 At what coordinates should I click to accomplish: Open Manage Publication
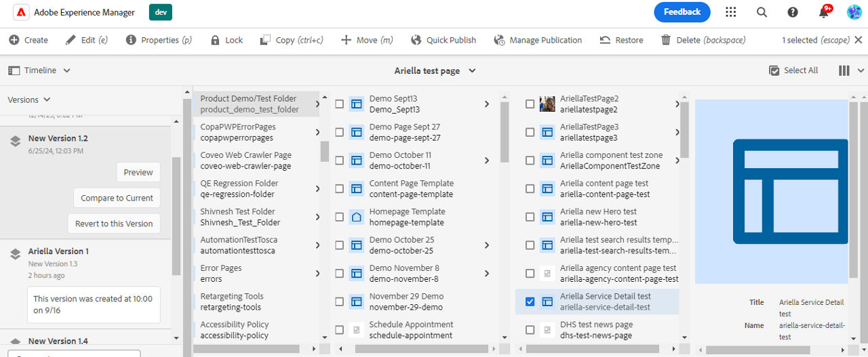coord(538,40)
